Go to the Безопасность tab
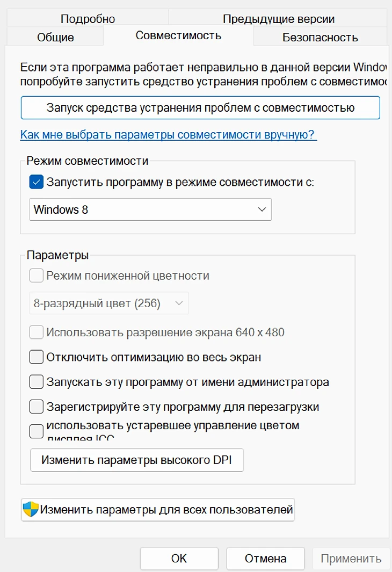The height and width of the screenshot is (572, 392). click(x=320, y=38)
